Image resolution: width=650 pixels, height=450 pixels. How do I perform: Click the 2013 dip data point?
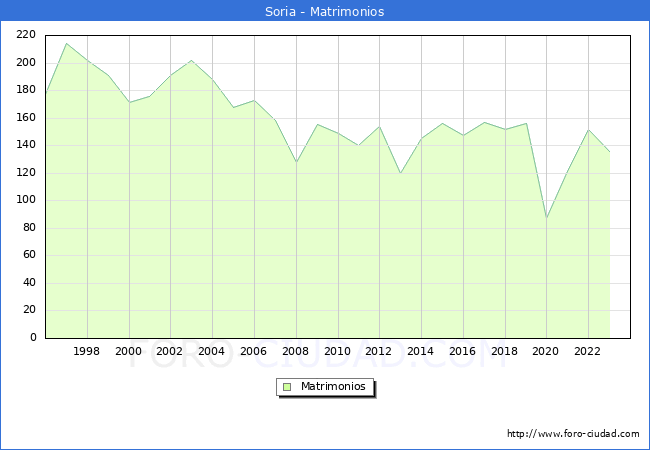(x=400, y=173)
